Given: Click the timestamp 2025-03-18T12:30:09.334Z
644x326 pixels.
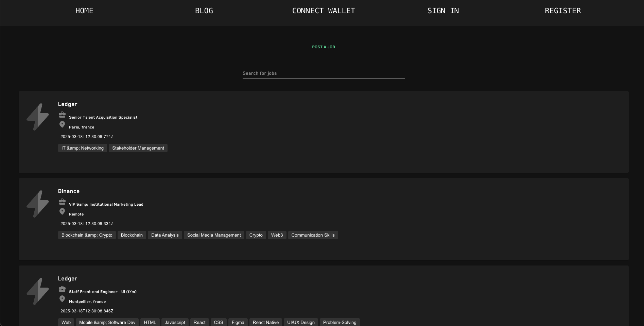Looking at the screenshot, I should click(87, 224).
